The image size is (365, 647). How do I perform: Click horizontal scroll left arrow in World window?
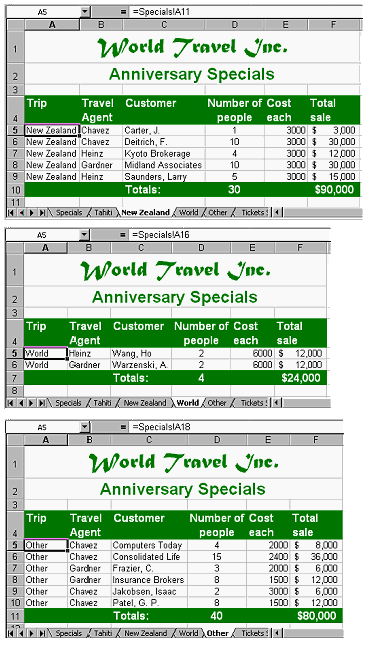(277, 403)
